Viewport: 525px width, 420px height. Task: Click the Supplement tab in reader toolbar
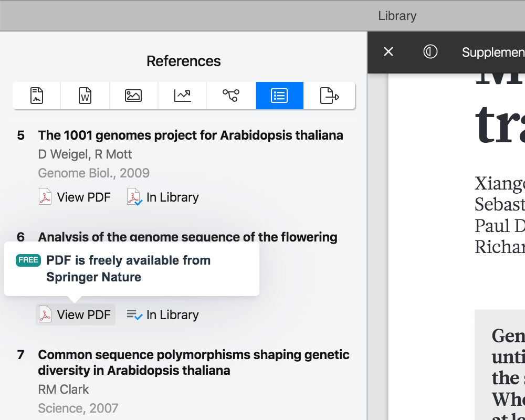pyautogui.click(x=492, y=52)
